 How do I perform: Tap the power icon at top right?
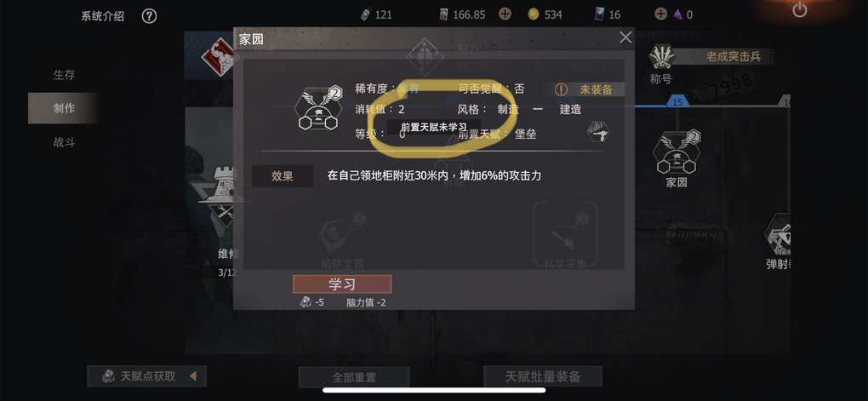799,10
